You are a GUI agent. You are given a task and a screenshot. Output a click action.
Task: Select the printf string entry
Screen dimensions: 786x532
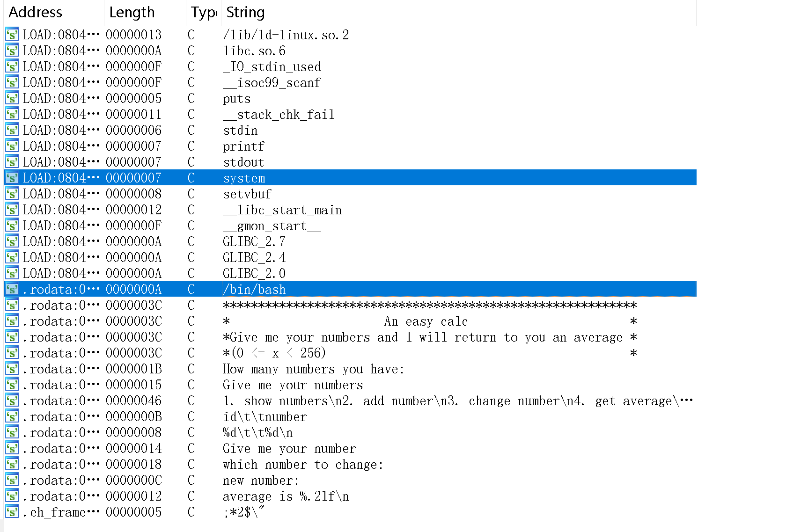point(243,146)
